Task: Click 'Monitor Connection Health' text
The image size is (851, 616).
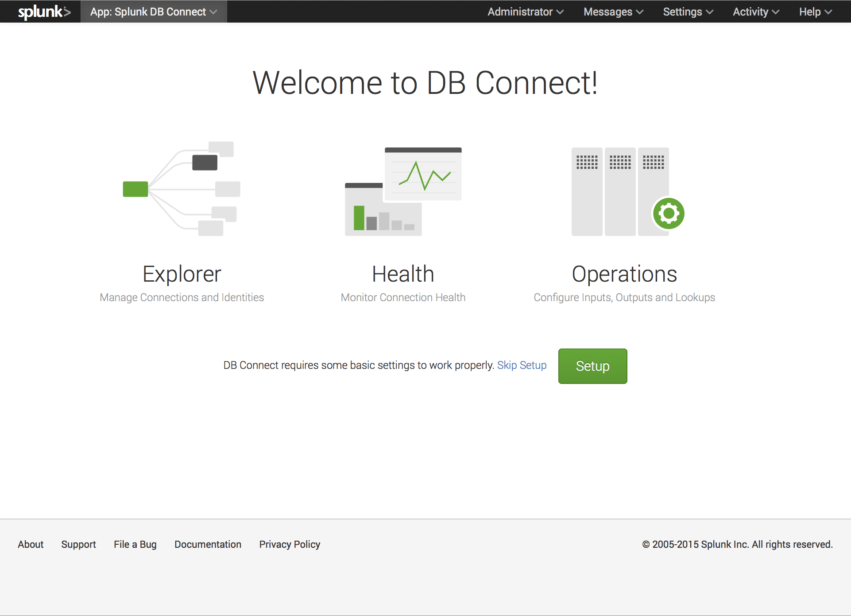Action: [x=403, y=297]
